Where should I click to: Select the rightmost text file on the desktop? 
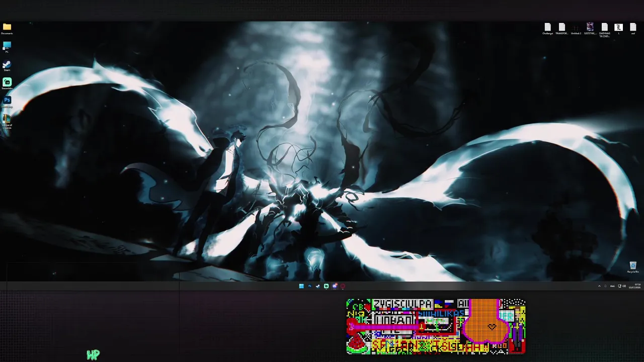(633, 29)
